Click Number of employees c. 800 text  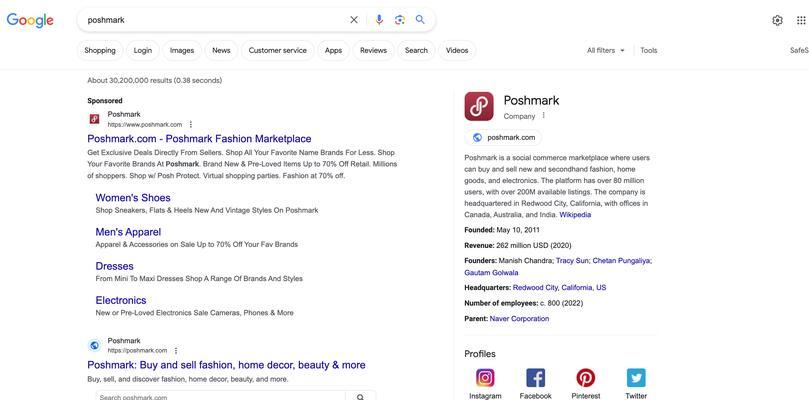click(x=524, y=303)
